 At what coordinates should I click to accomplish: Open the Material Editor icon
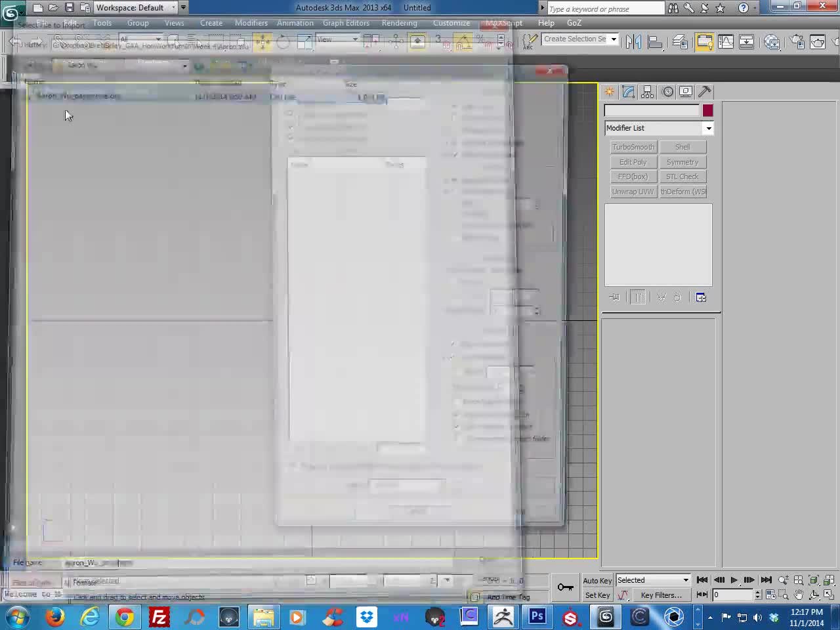[x=772, y=42]
